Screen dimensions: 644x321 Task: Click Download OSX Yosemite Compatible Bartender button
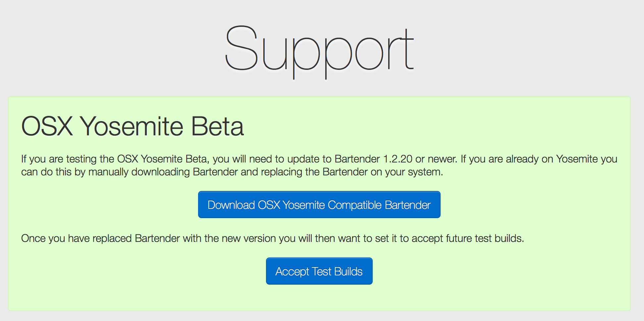point(319,205)
